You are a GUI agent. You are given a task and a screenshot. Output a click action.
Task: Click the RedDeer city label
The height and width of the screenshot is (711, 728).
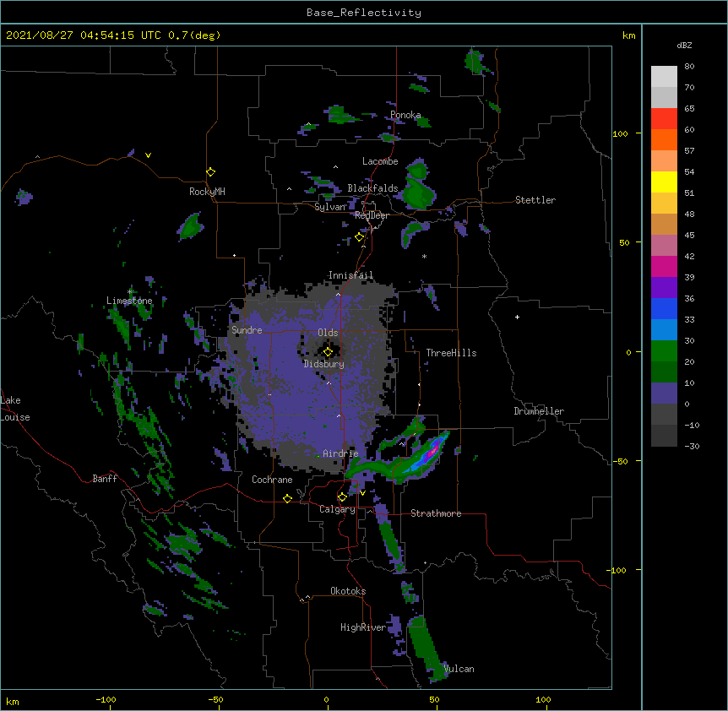tap(372, 215)
